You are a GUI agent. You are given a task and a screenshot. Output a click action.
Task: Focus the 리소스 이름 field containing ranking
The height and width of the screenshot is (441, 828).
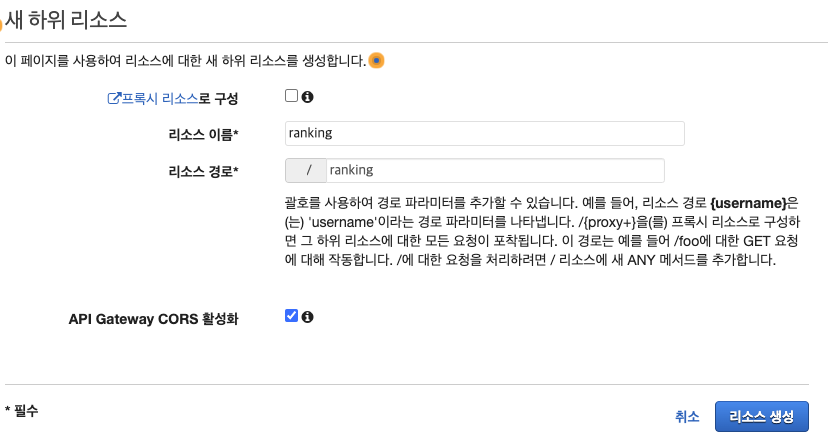pos(485,133)
